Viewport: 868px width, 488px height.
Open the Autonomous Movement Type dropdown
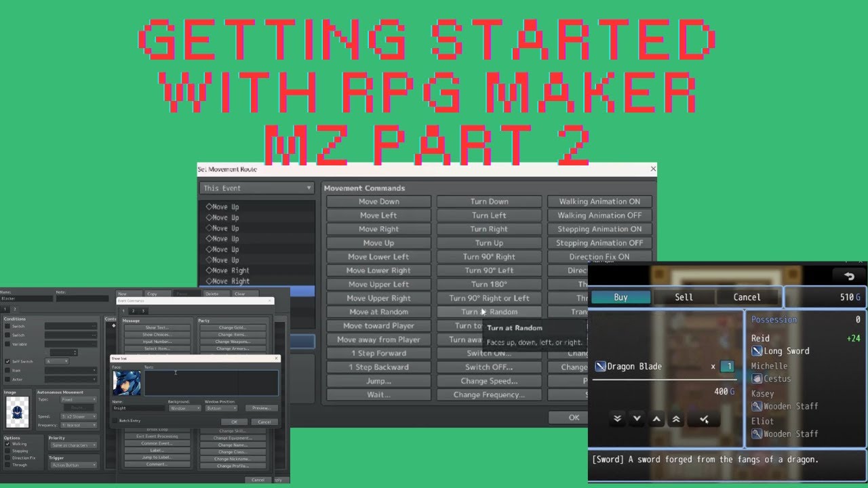[79, 399]
